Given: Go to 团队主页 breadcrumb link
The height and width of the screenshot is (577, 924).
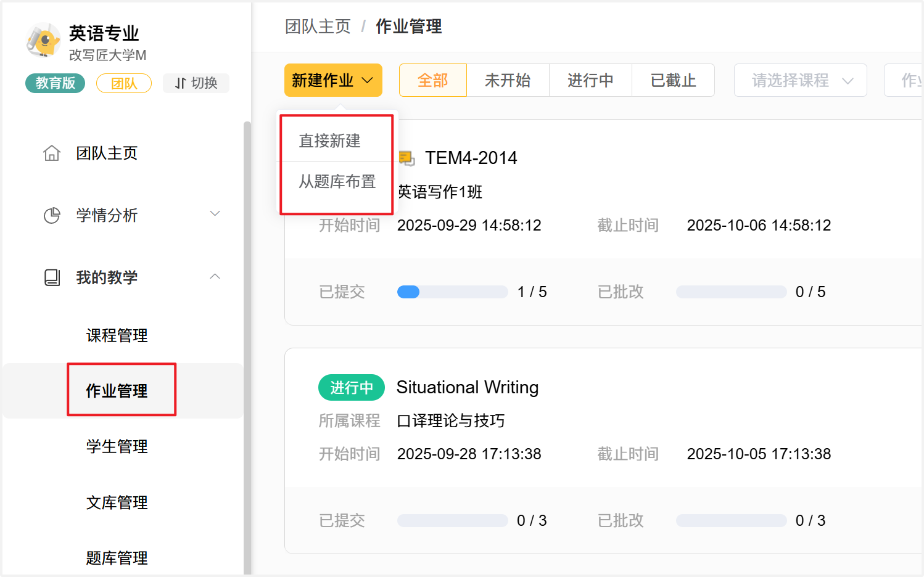Looking at the screenshot, I should tap(318, 27).
